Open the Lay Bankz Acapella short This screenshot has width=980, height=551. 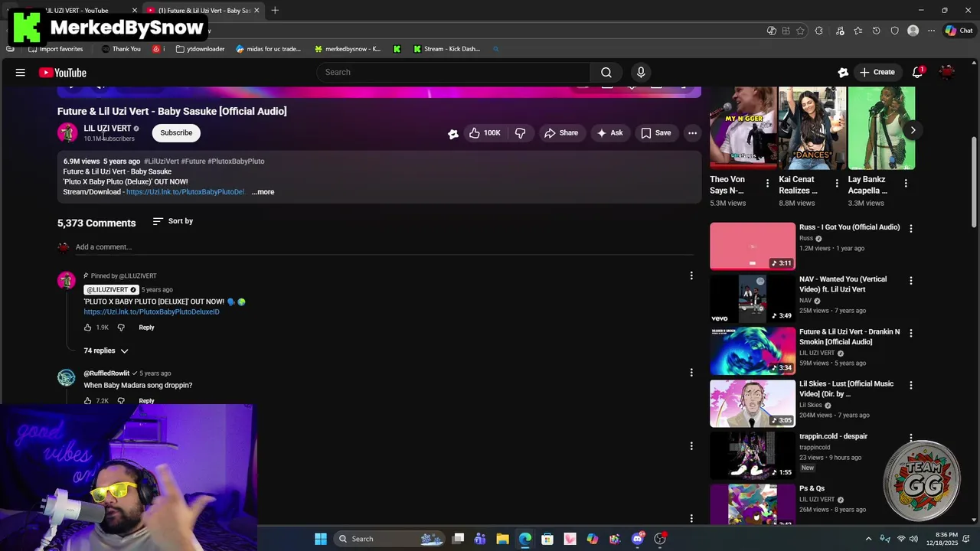(x=881, y=128)
